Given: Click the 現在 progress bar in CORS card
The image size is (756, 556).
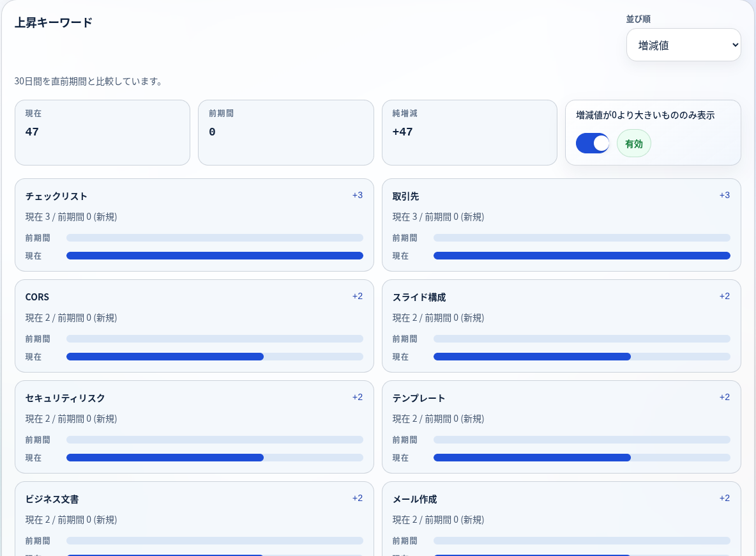Looking at the screenshot, I should point(215,357).
